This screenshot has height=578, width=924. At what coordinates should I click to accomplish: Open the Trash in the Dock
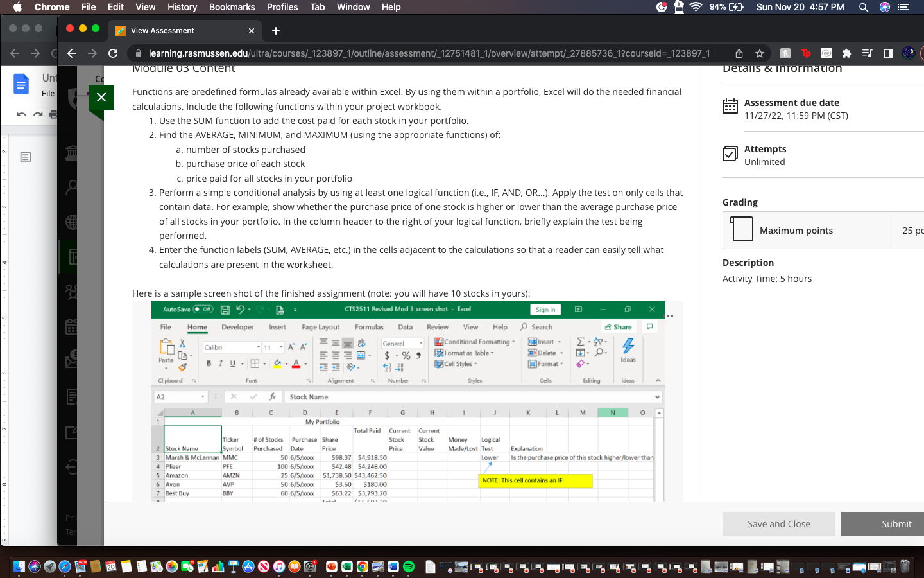pyautogui.click(x=905, y=566)
